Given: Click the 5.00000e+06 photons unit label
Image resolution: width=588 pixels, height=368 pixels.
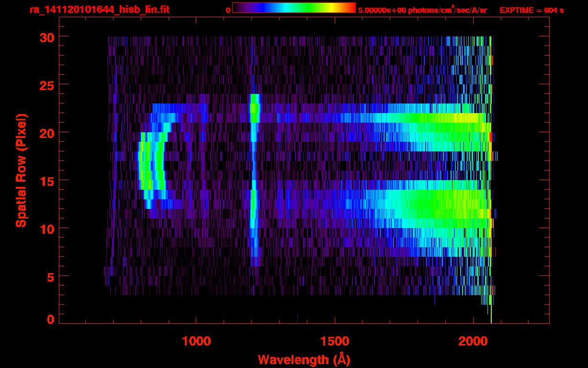Looking at the screenshot, I should click(x=422, y=10).
